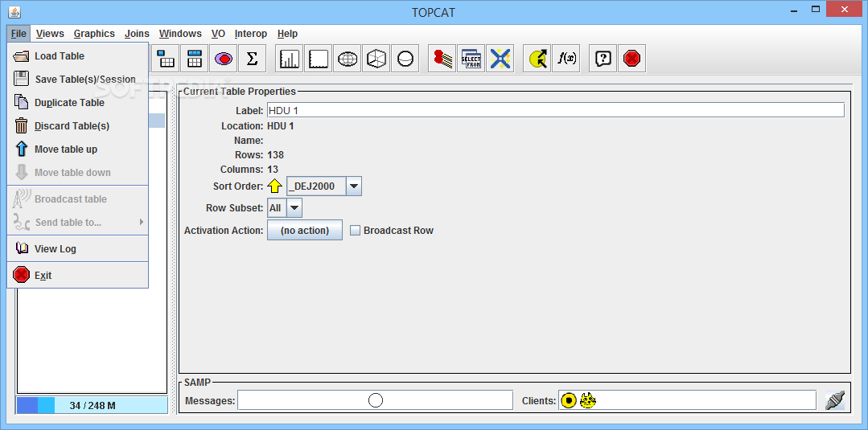Open the Graphics menu
This screenshot has height=430, width=868.
point(94,34)
